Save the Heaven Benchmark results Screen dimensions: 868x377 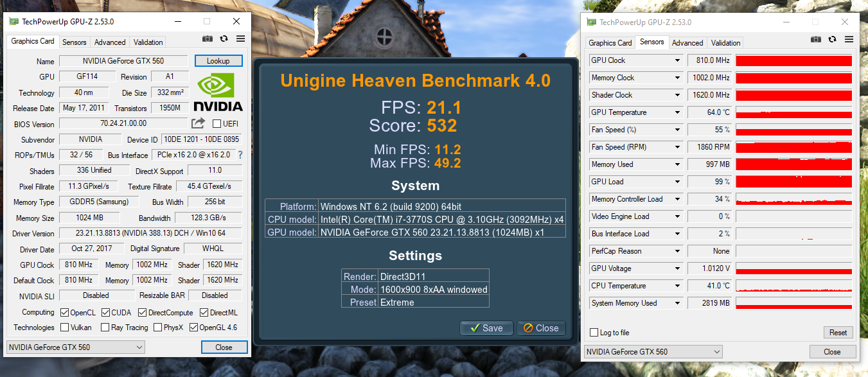[486, 328]
